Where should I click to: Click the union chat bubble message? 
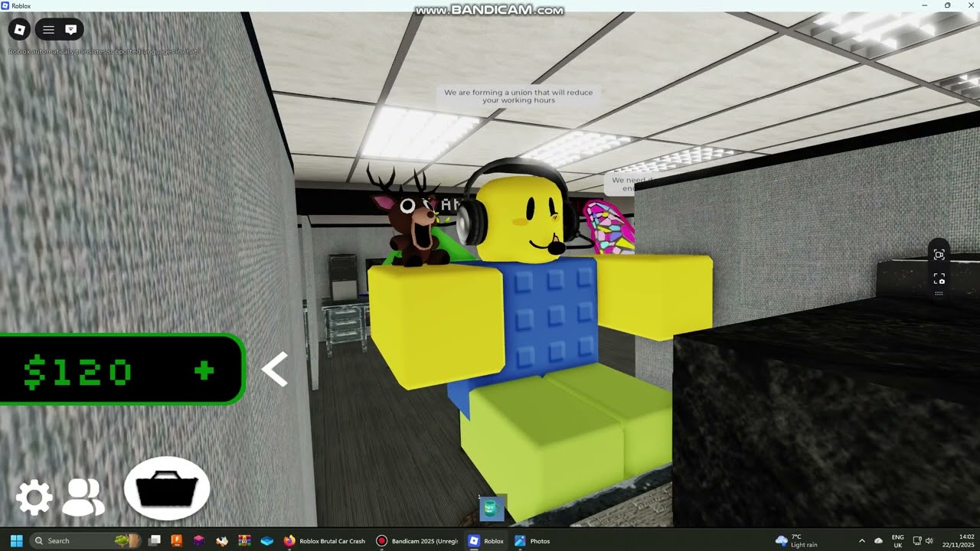coord(518,96)
